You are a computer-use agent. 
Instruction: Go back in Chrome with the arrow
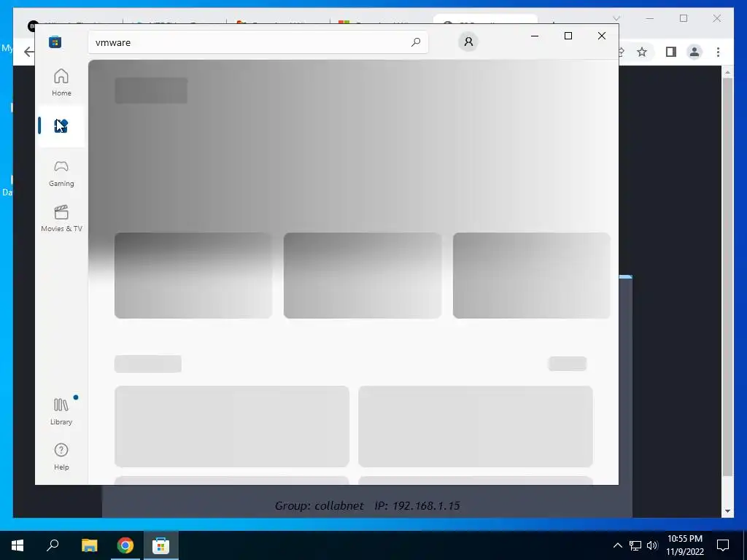[x=29, y=52]
